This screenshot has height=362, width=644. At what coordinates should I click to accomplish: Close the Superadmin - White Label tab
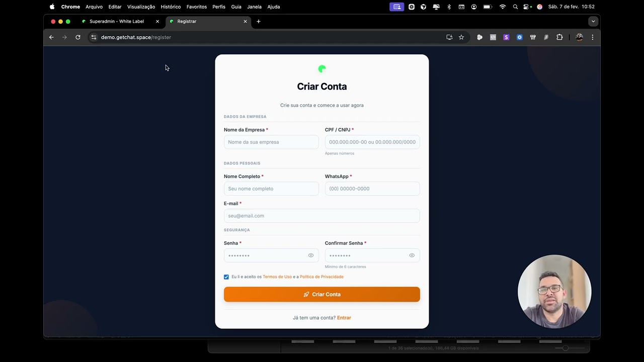157,22
